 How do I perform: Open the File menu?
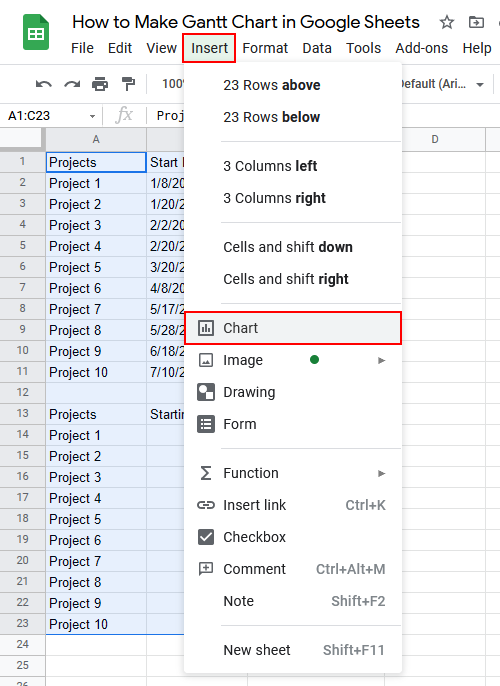pyautogui.click(x=82, y=48)
